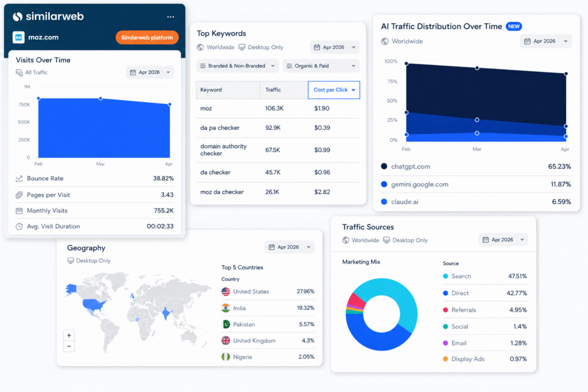This screenshot has height=392, width=588.
Task: Zoom out on the geography map
Action: pyautogui.click(x=69, y=346)
